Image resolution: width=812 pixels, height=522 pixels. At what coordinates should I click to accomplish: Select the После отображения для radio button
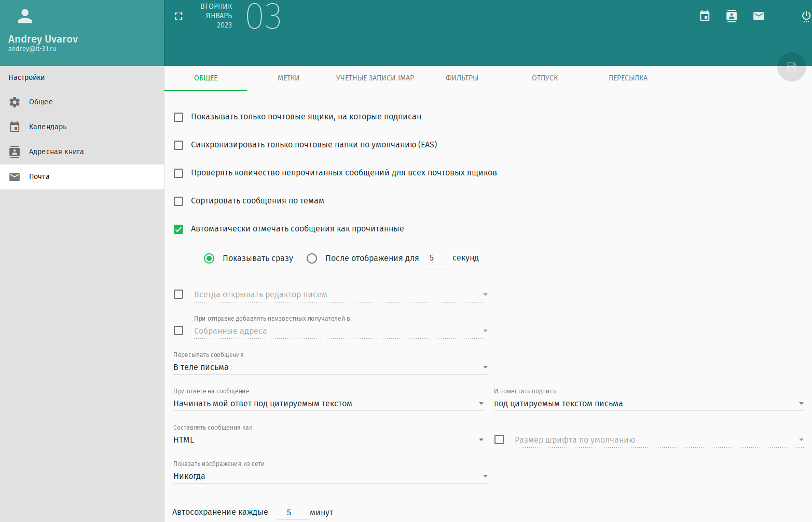coord(312,258)
